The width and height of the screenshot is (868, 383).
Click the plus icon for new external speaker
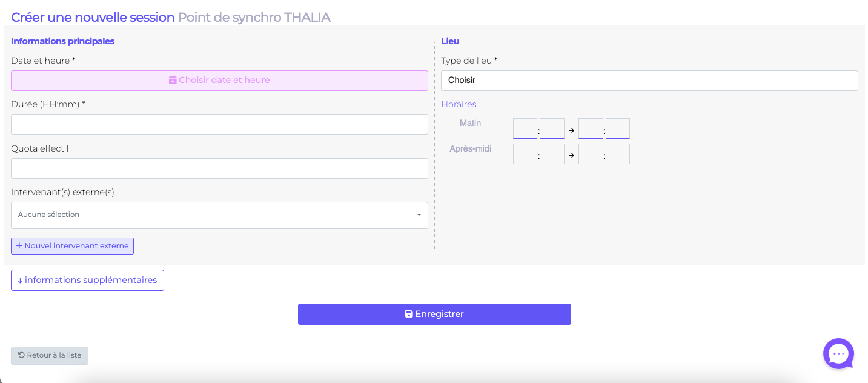(19, 246)
